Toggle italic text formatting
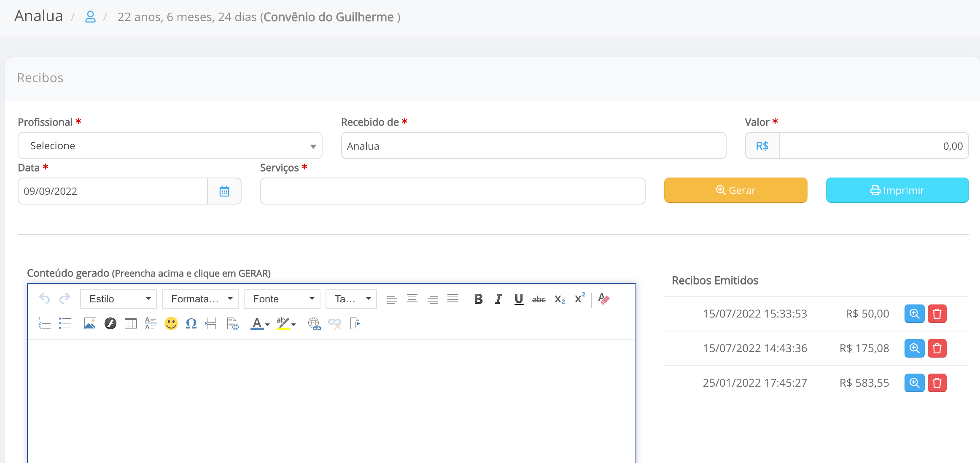The height and width of the screenshot is (463, 980). tap(498, 299)
